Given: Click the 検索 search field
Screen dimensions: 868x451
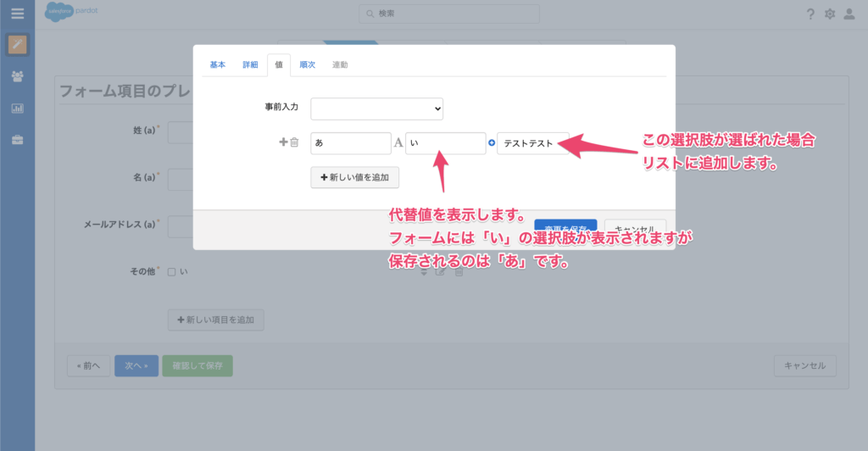Looking at the screenshot, I should pos(448,14).
